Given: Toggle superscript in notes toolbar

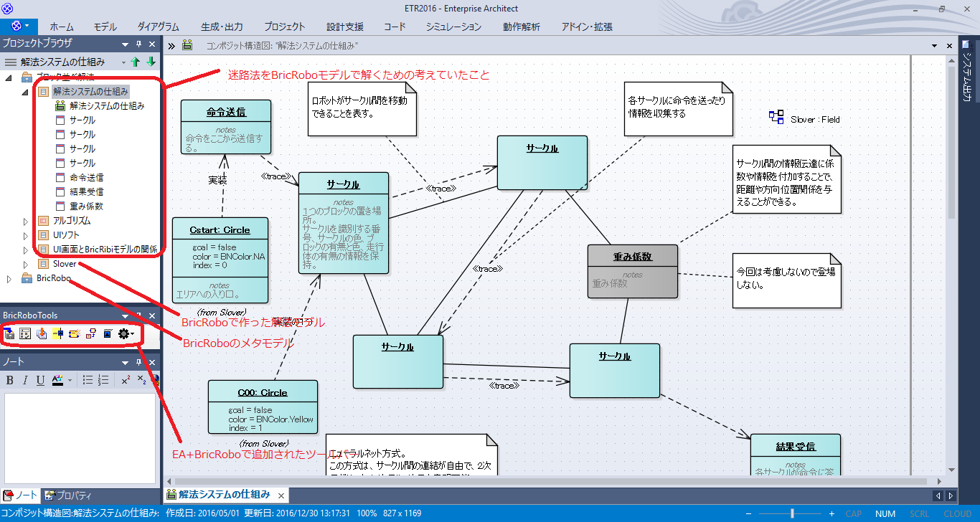Looking at the screenshot, I should (126, 380).
